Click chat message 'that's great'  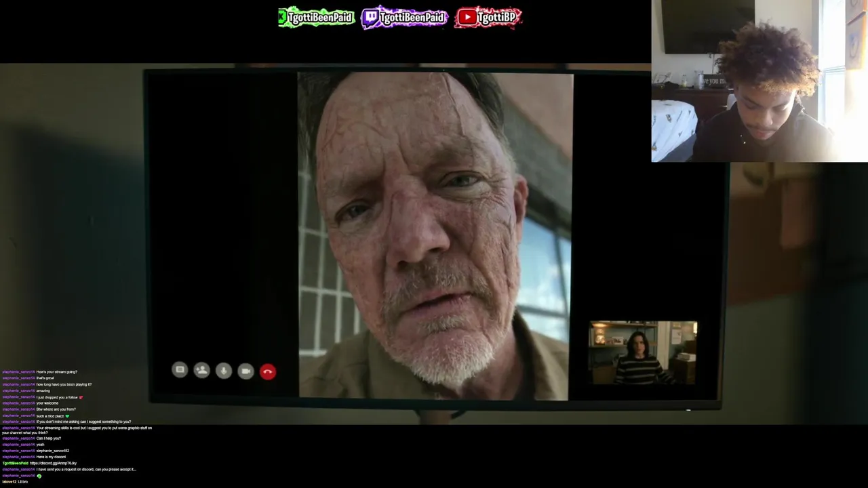click(45, 378)
